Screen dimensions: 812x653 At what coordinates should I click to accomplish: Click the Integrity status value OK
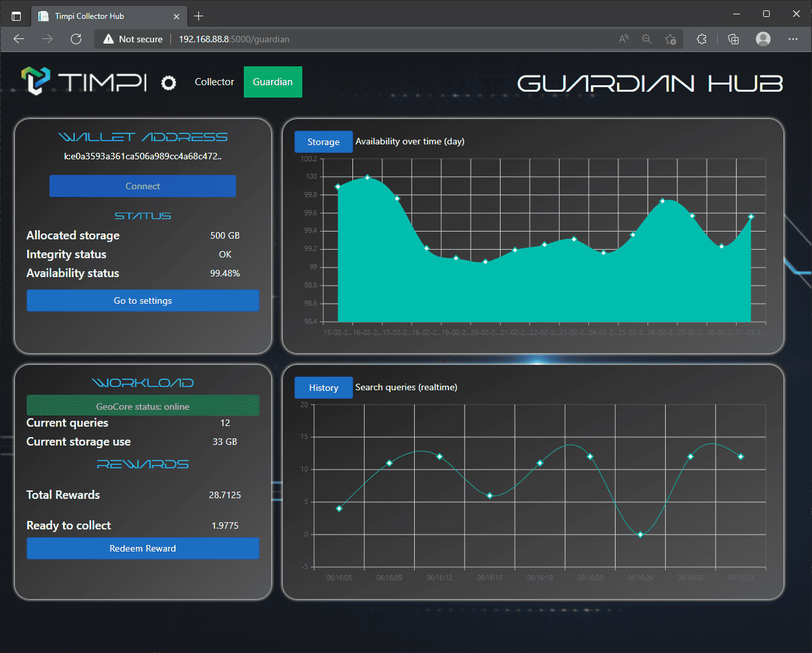pyautogui.click(x=225, y=254)
